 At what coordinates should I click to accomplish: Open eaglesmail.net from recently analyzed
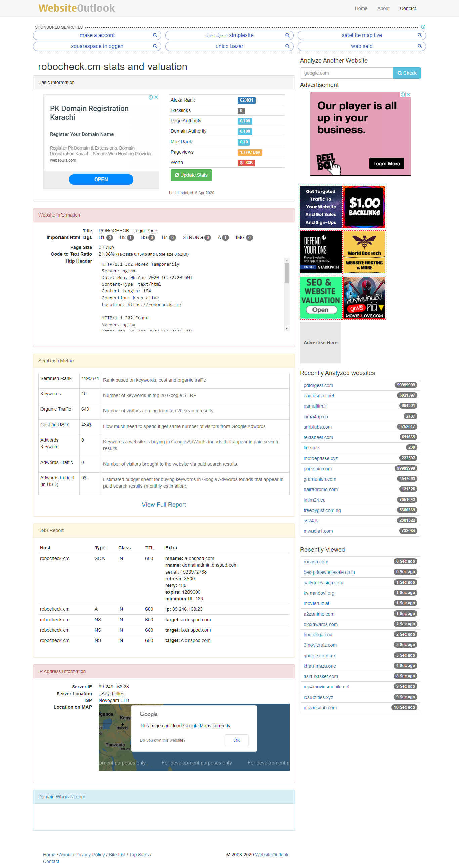click(x=319, y=396)
